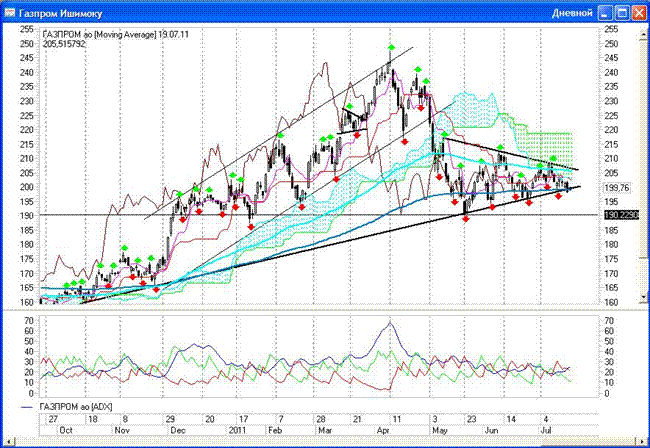Click the green fractal arrow at the April peak
The width and height of the screenshot is (650, 448).
point(391,47)
